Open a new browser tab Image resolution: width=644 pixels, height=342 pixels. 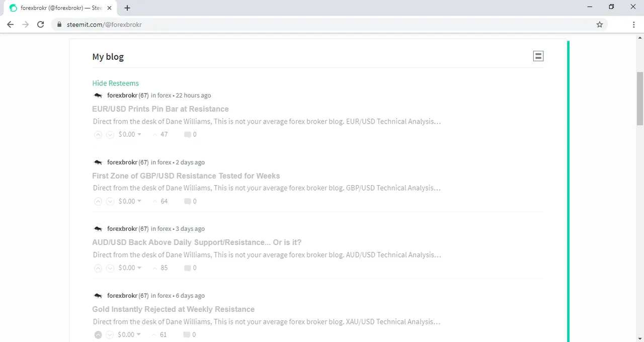tap(127, 8)
